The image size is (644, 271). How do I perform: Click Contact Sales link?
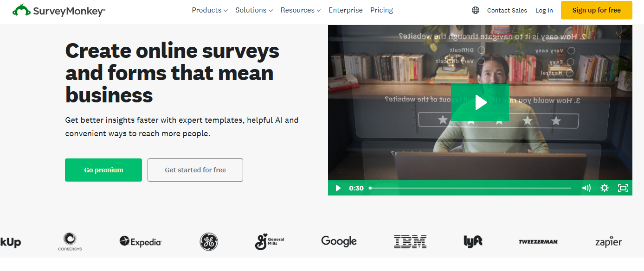(507, 10)
